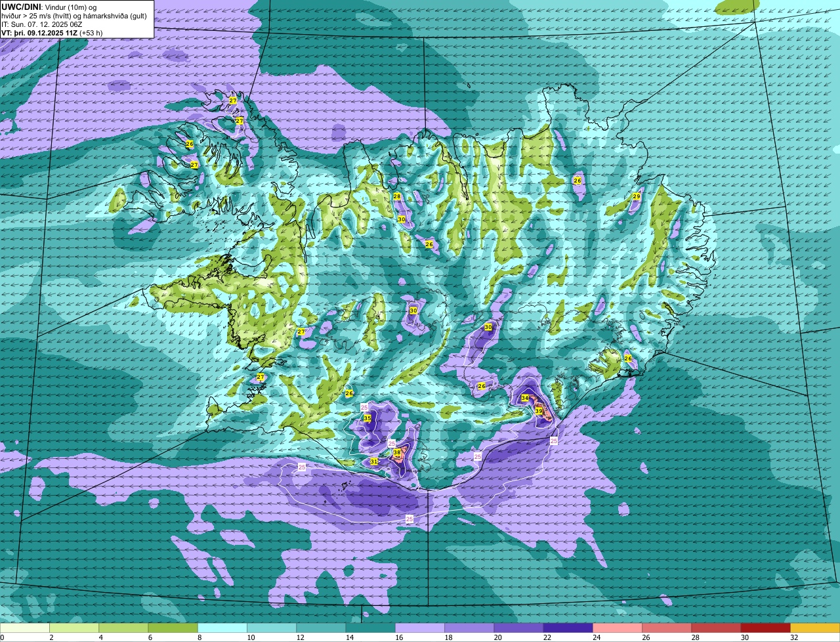Click the yellow 39 gust label
The width and height of the screenshot is (840, 642).
(x=539, y=412)
